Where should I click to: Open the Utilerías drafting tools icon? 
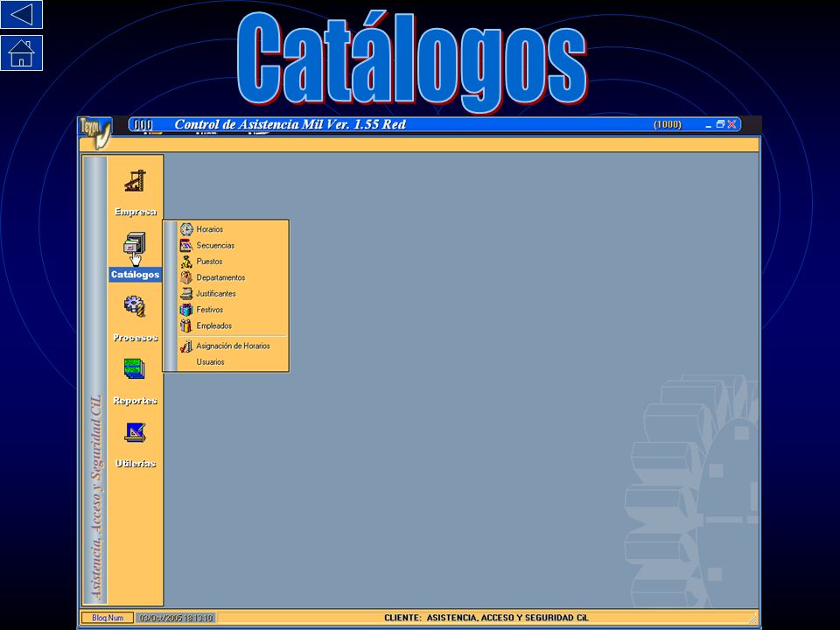[135, 432]
